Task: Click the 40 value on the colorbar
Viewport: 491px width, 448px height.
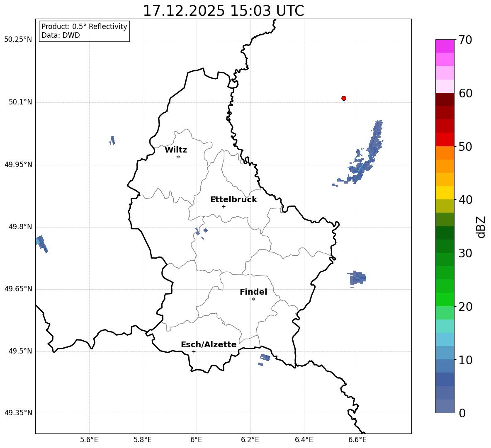Action: (x=465, y=200)
